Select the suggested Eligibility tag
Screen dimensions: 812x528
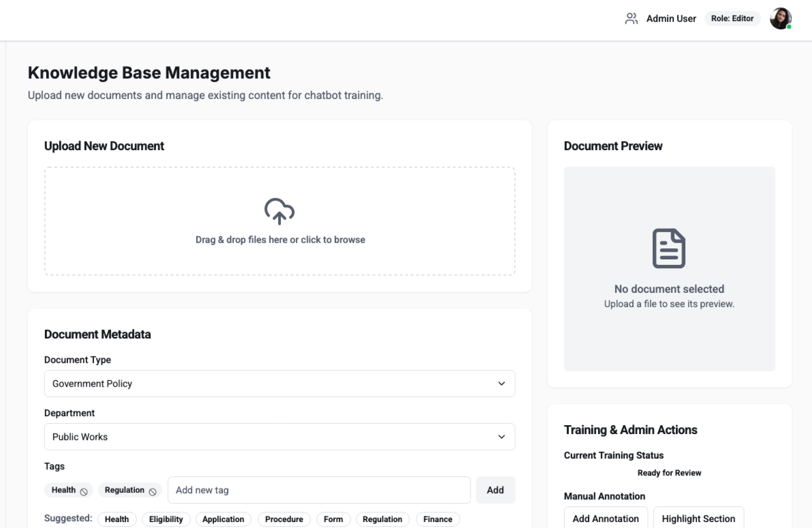click(166, 519)
